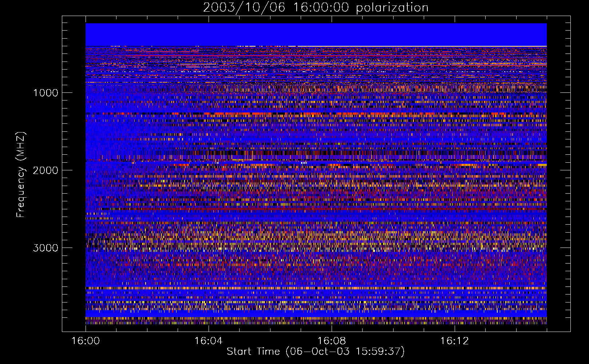Click the 16:00 time tick label

tap(86, 341)
